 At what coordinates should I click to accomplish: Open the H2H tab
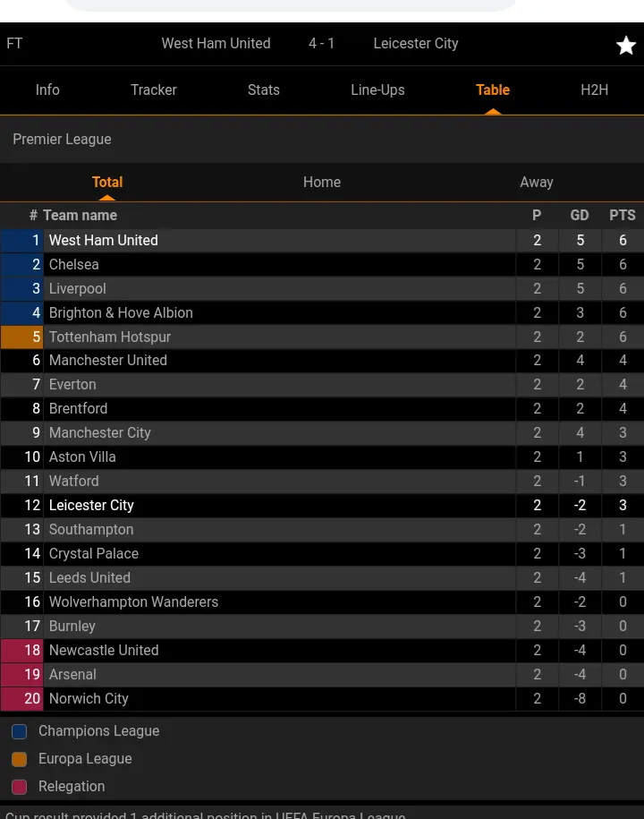pos(595,90)
